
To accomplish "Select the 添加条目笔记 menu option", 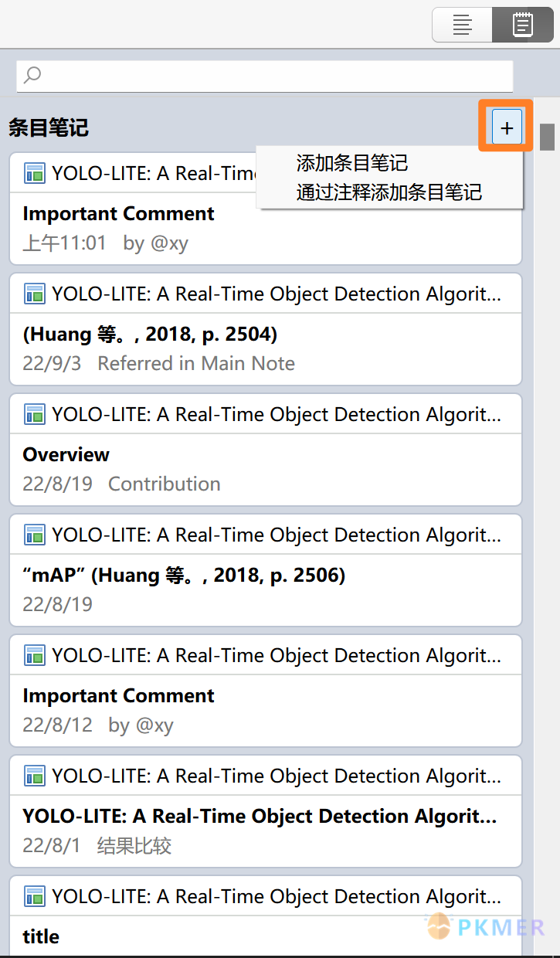I will click(351, 163).
